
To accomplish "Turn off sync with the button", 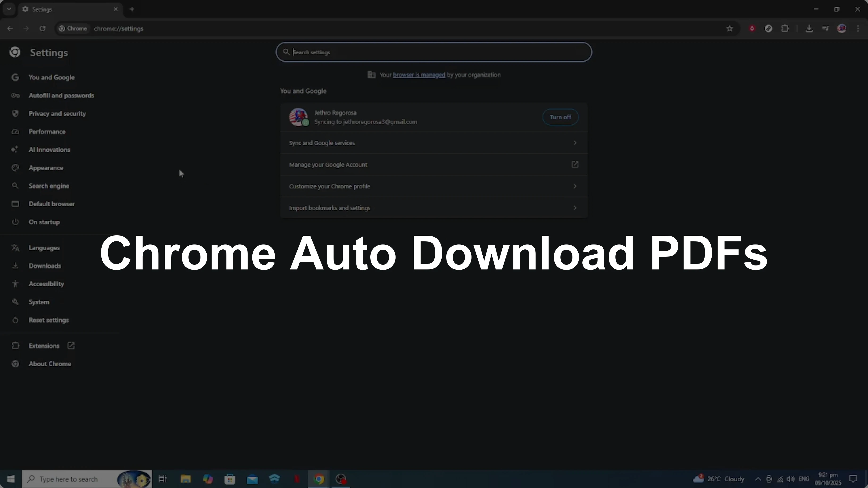I will click(x=560, y=117).
